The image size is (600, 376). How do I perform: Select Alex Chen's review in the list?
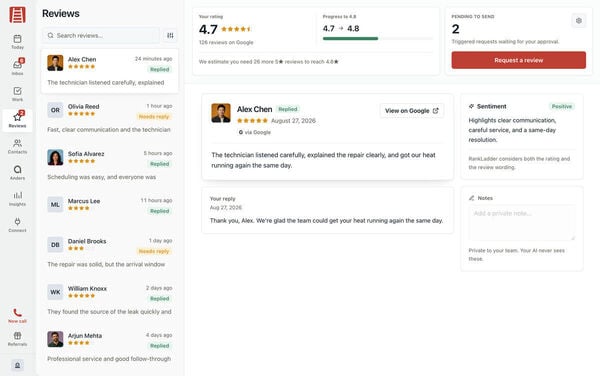pyautogui.click(x=110, y=71)
